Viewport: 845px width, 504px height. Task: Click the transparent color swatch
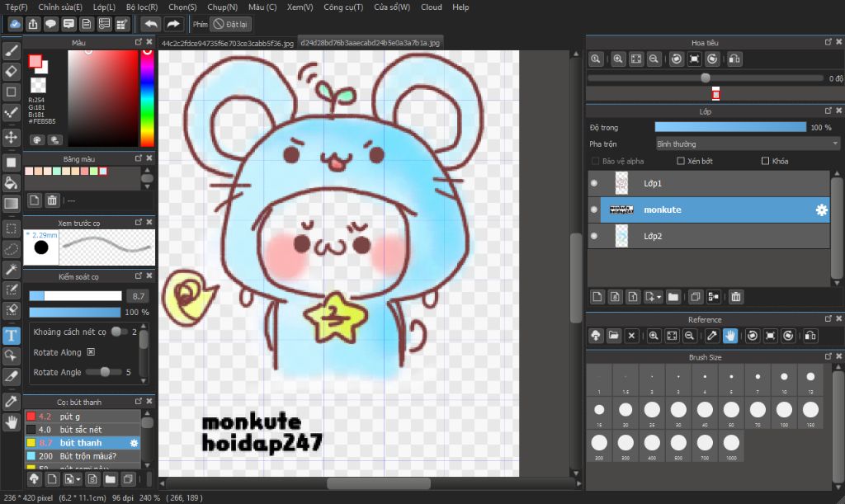point(38,85)
